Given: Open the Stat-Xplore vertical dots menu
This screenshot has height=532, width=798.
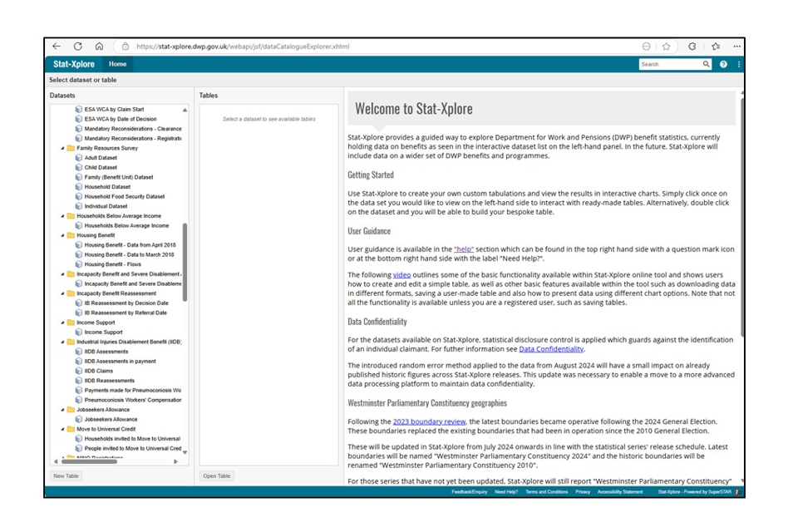Looking at the screenshot, I should 738,64.
